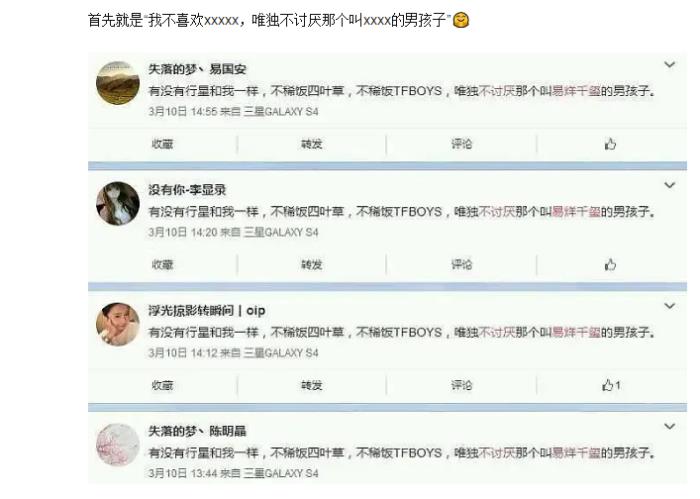700x499 pixels.
Task: Like the post by 失落的梦、易国安
Action: [610, 144]
